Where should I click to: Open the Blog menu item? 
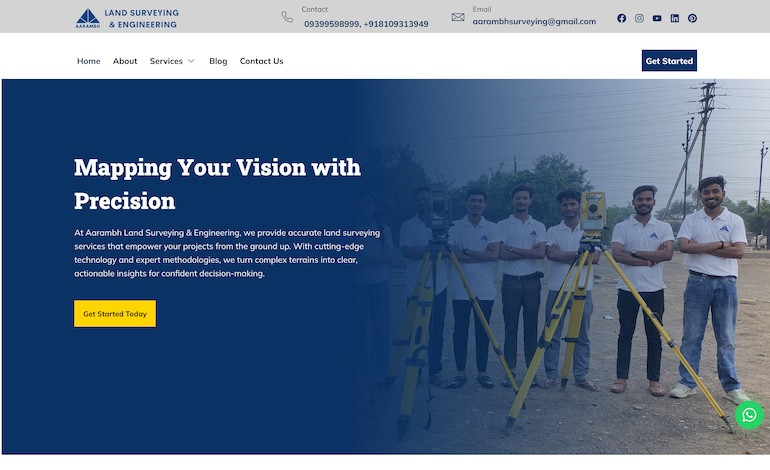218,61
